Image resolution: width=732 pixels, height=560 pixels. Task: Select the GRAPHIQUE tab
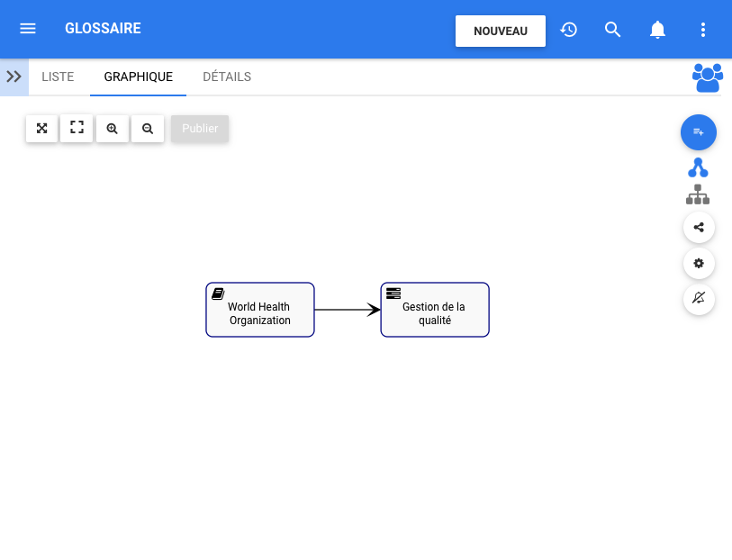coord(138,77)
